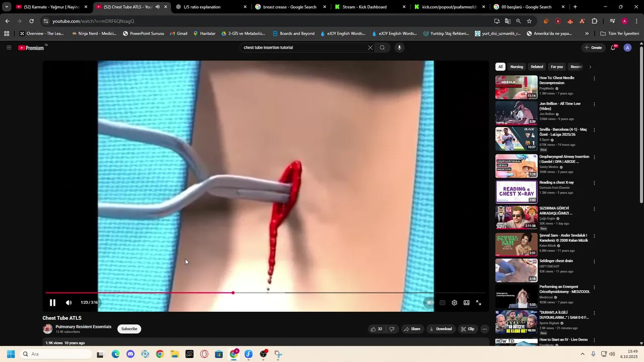
Task: Open the Pulmonary Resident Essentials channel name
Action: click(x=84, y=327)
